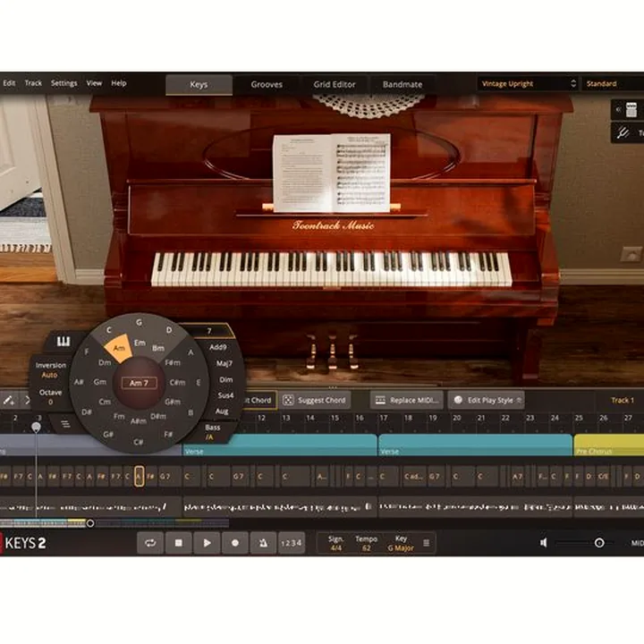Open the Vintage Upright instrument dropdown

click(528, 84)
